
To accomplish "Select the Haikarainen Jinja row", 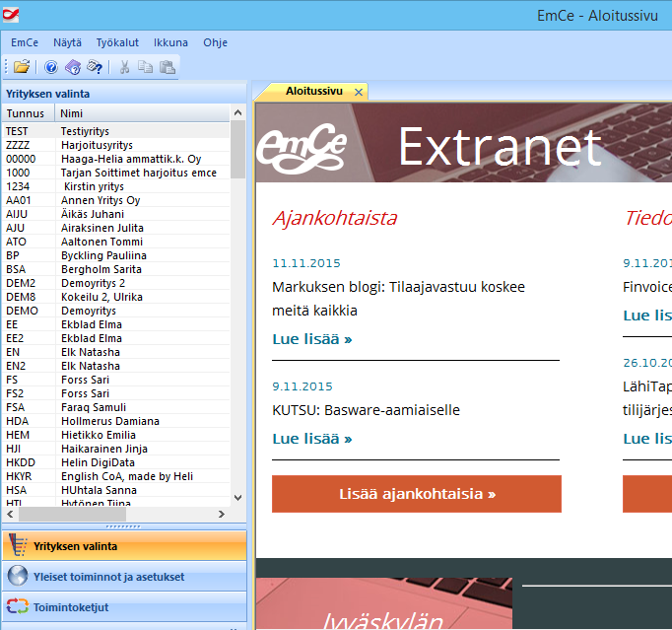I will click(116, 449).
